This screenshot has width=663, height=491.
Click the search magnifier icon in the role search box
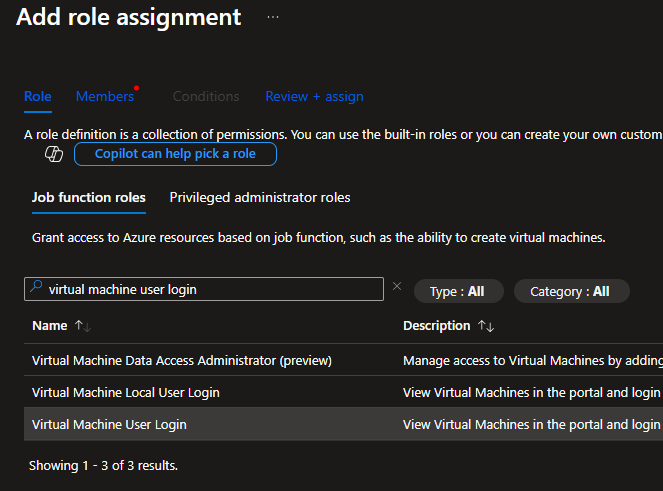[36, 286]
